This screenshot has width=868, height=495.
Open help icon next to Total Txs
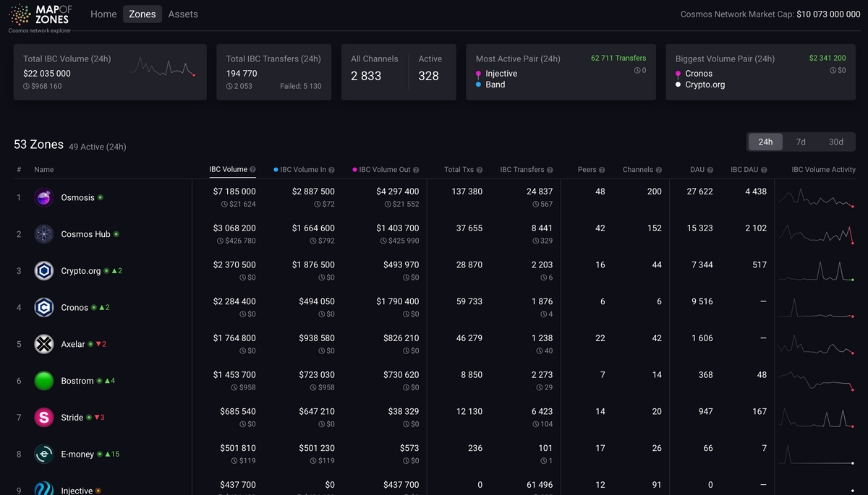[480, 170]
